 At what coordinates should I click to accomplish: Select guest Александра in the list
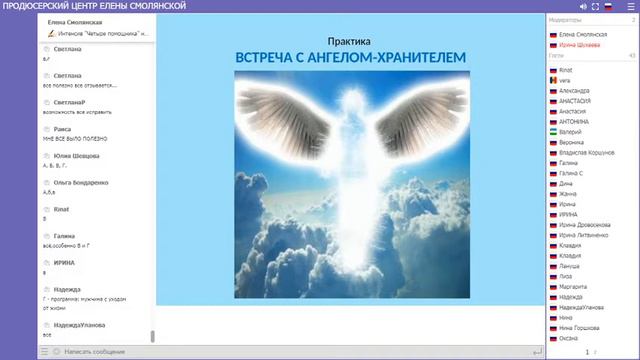point(574,91)
